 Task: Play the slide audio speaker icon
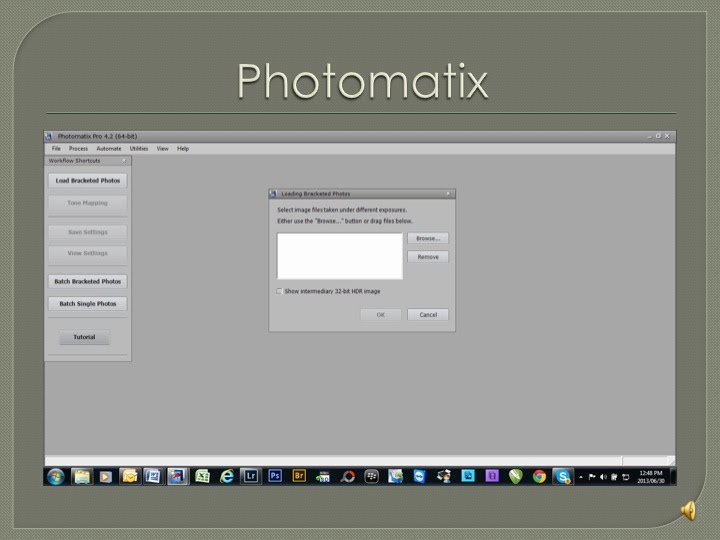point(688,511)
